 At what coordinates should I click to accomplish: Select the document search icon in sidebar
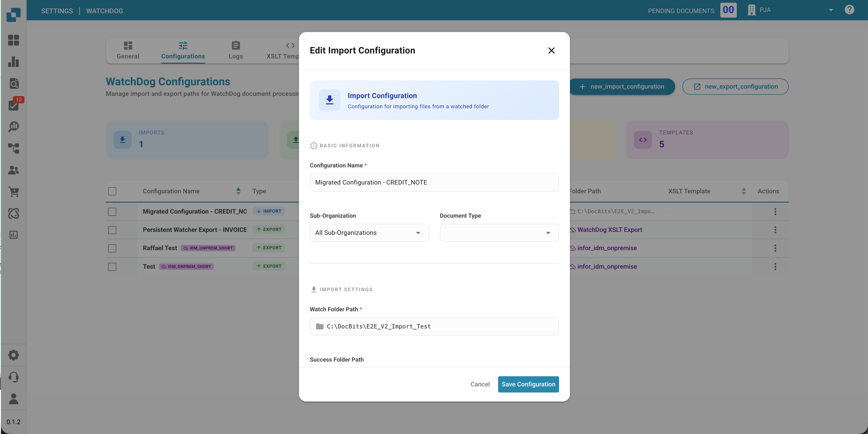click(14, 83)
